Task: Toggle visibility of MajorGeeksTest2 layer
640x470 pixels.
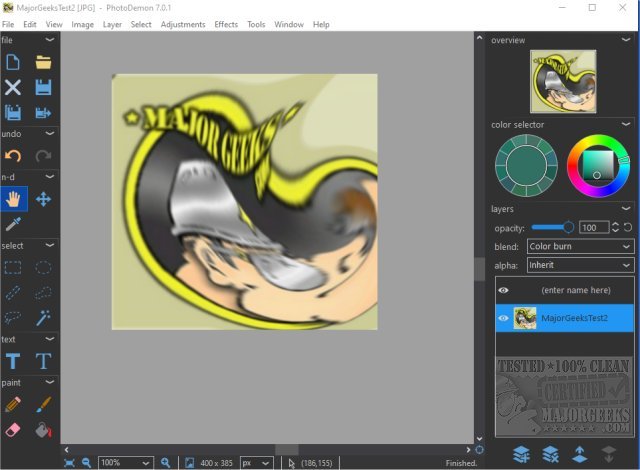Action: (x=504, y=318)
